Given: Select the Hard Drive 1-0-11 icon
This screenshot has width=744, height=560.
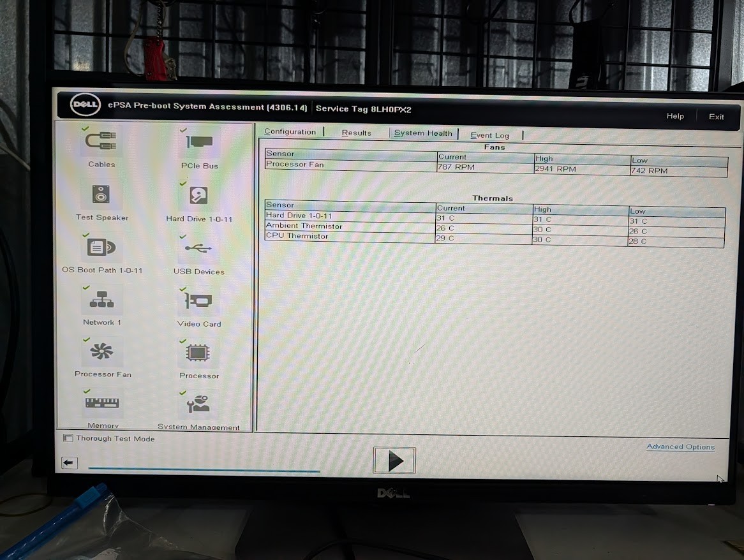Looking at the screenshot, I should (199, 195).
